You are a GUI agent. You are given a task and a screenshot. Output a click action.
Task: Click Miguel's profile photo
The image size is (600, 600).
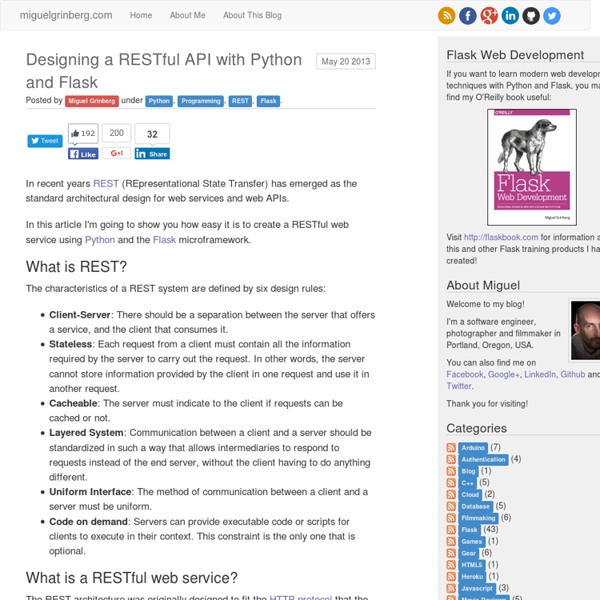585,330
